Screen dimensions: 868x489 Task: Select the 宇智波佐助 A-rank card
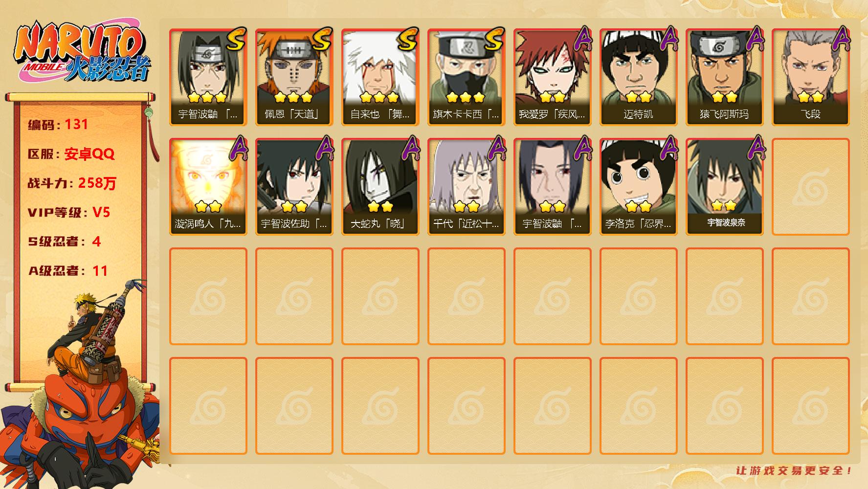click(294, 187)
